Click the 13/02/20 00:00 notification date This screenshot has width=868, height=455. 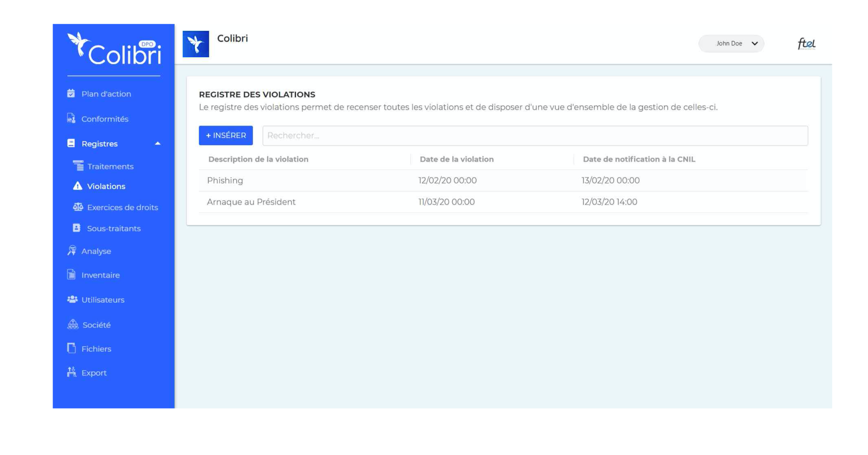click(x=611, y=180)
